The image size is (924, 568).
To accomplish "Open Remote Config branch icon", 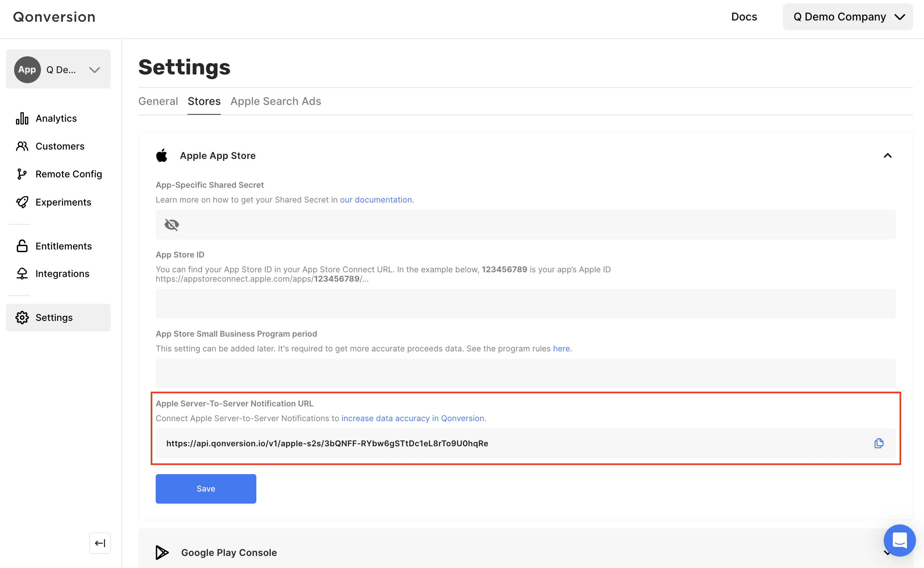I will pos(22,174).
